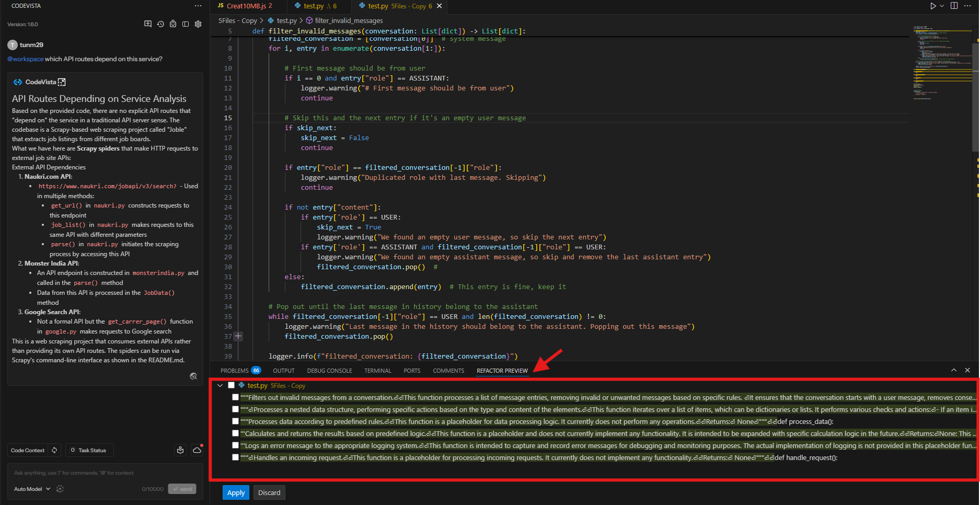Open the DEBUG CONSOLE tab
This screenshot has height=505, width=980.
tap(329, 371)
